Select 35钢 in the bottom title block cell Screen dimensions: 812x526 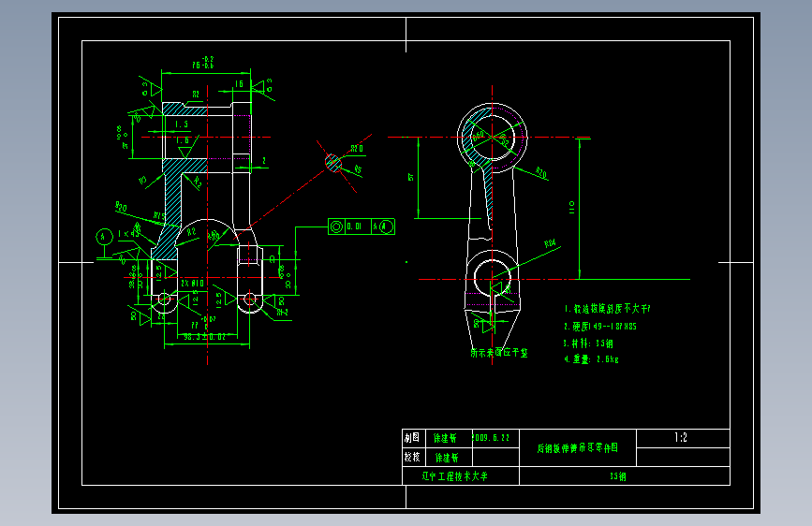click(618, 476)
